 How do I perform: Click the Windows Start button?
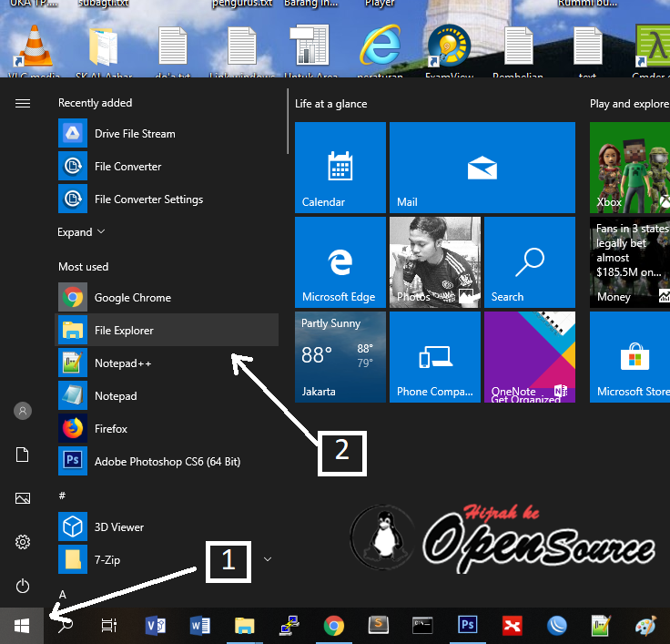[22, 626]
